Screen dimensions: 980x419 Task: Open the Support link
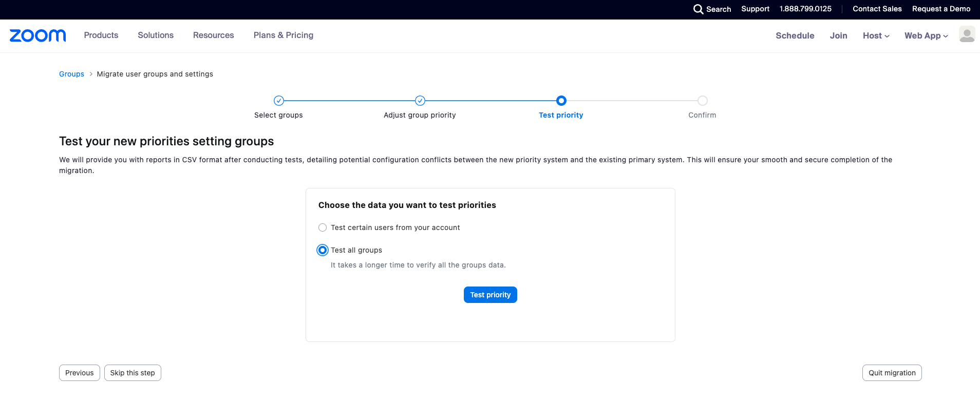point(755,9)
